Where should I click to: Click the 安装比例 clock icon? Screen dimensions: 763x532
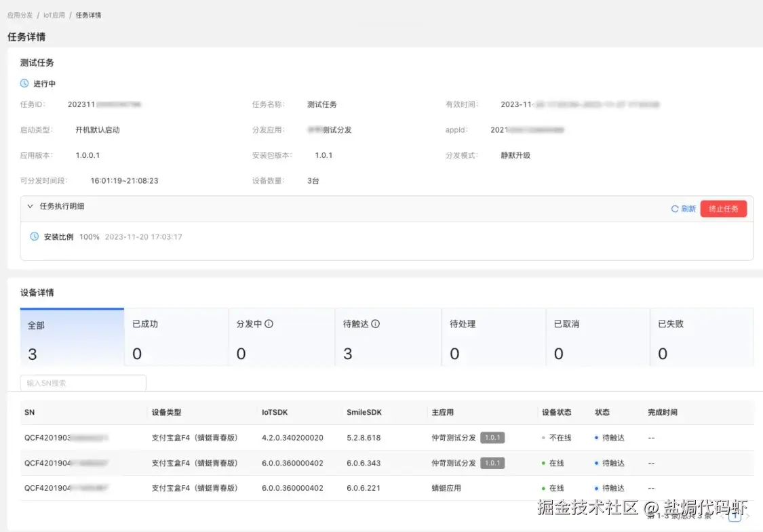point(35,237)
